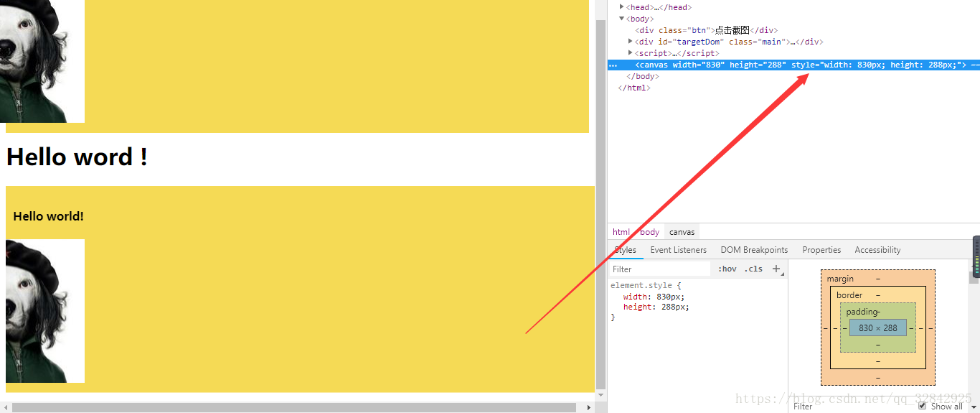
Task: Click the margin label in box model
Action: tap(840, 279)
